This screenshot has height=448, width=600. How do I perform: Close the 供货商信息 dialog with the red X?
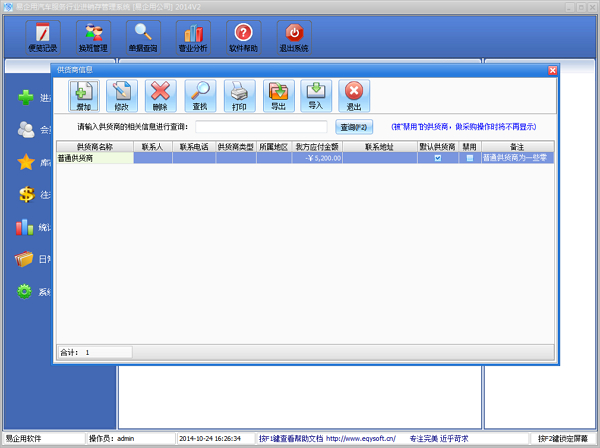point(552,70)
